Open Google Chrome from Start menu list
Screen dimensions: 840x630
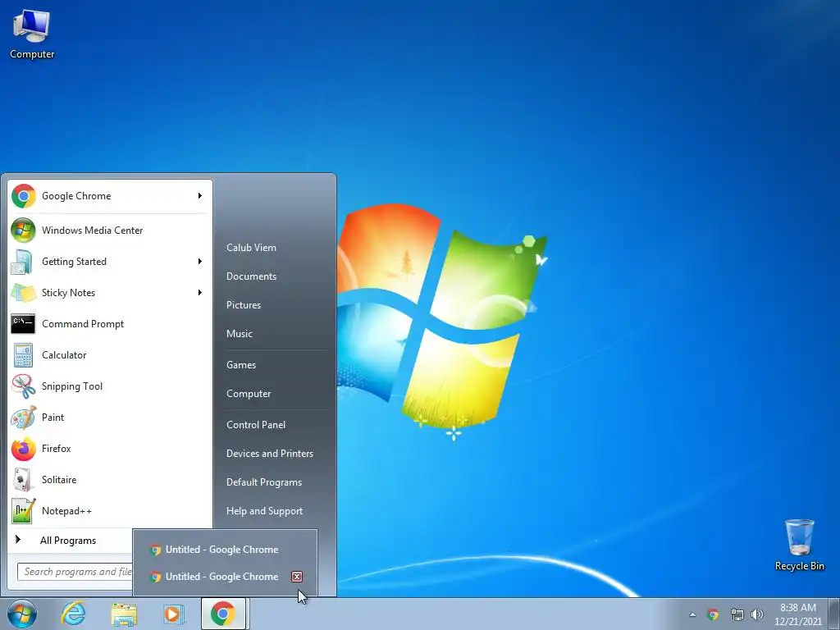pyautogui.click(x=109, y=196)
